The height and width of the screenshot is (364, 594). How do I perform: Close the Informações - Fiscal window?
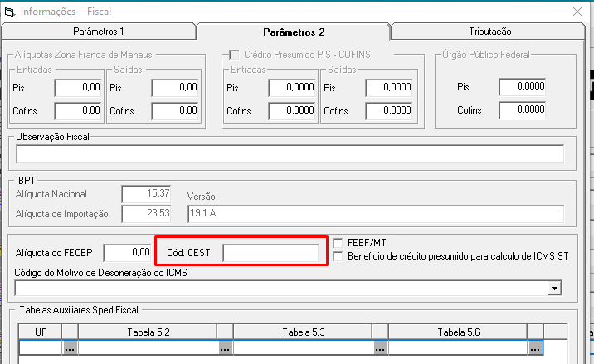click(x=577, y=12)
